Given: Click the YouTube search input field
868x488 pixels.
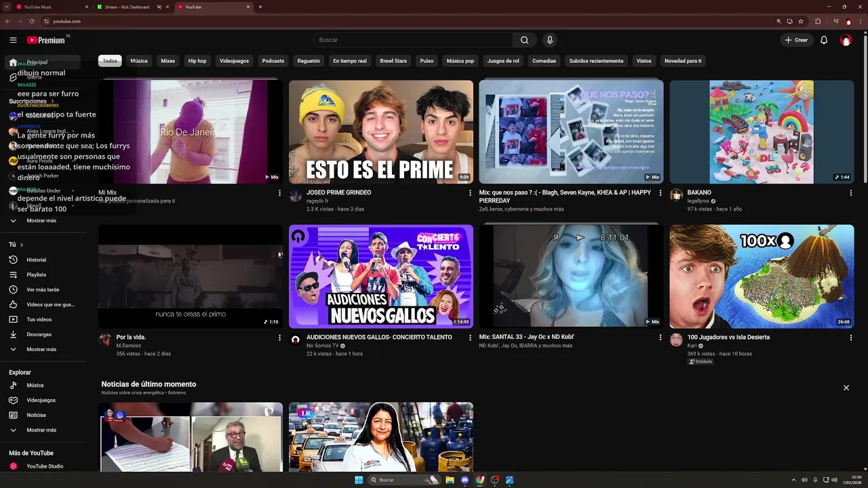Looking at the screenshot, I should pyautogui.click(x=412, y=40).
